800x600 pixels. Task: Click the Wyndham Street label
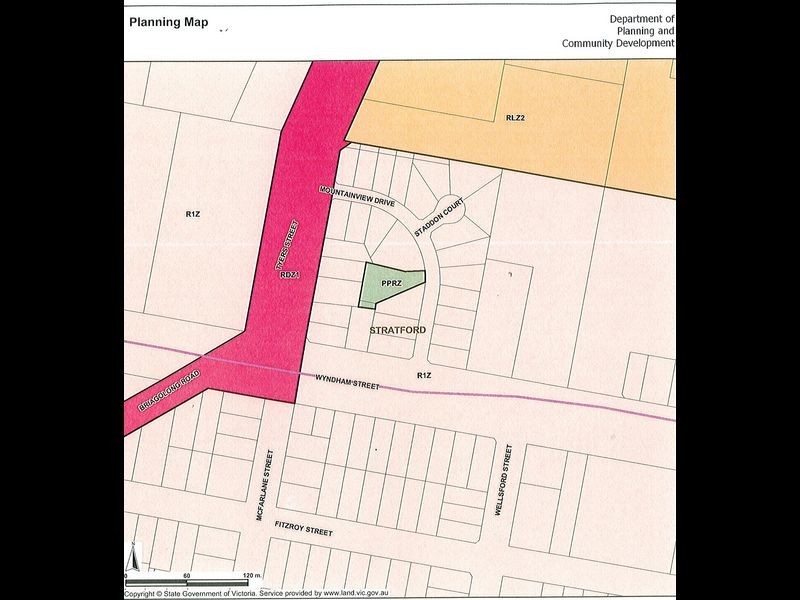[348, 381]
